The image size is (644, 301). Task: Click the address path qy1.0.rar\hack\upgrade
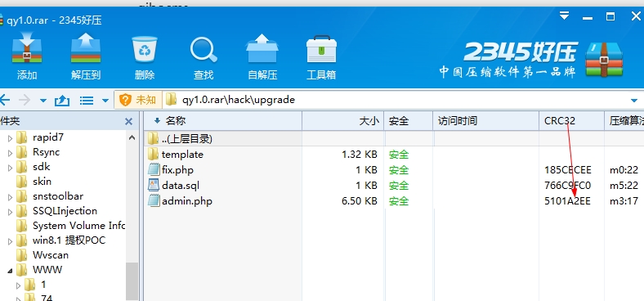pyautogui.click(x=239, y=100)
